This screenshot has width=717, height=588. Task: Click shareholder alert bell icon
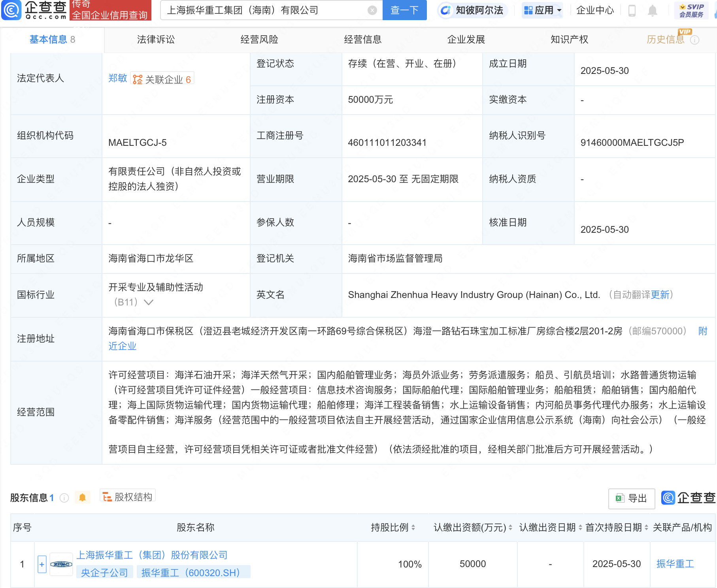pos(82,498)
